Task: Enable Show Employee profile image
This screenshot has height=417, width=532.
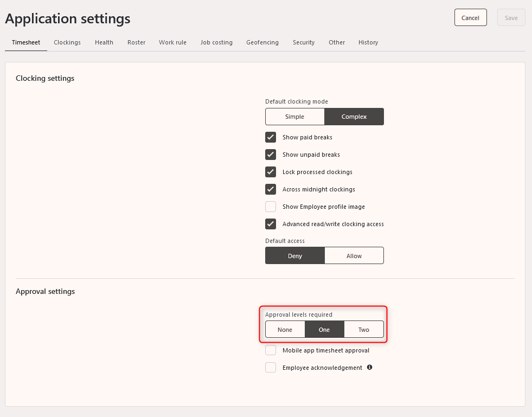Action: pos(271,206)
